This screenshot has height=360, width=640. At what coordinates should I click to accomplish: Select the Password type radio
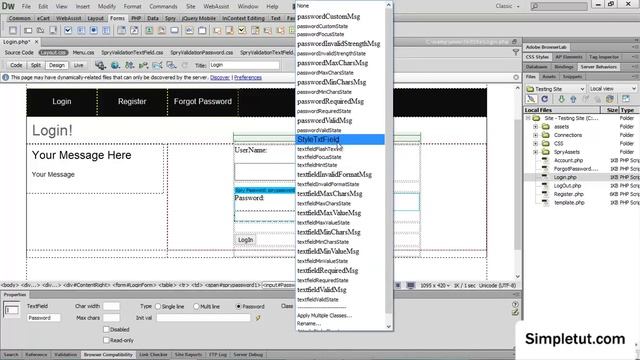[x=239, y=306]
